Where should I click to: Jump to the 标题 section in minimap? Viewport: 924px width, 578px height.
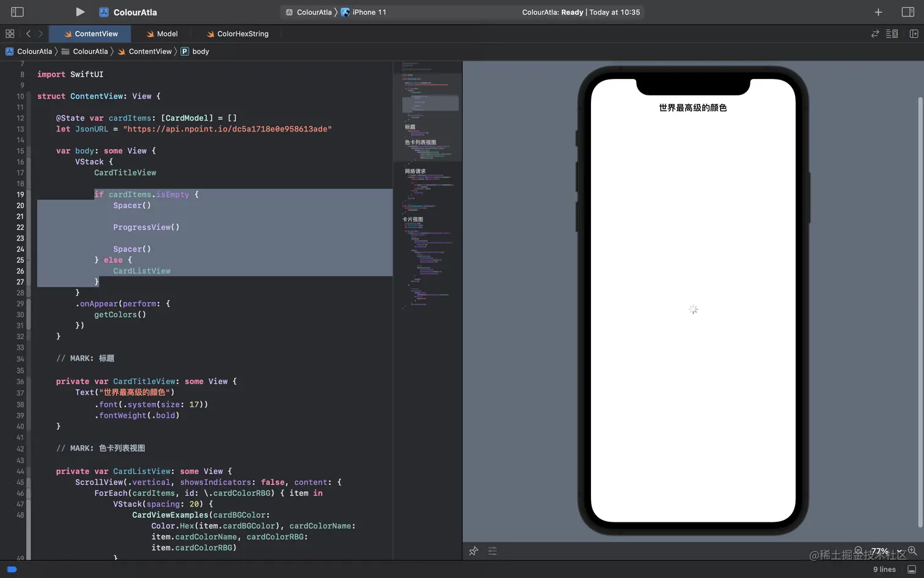click(410, 127)
